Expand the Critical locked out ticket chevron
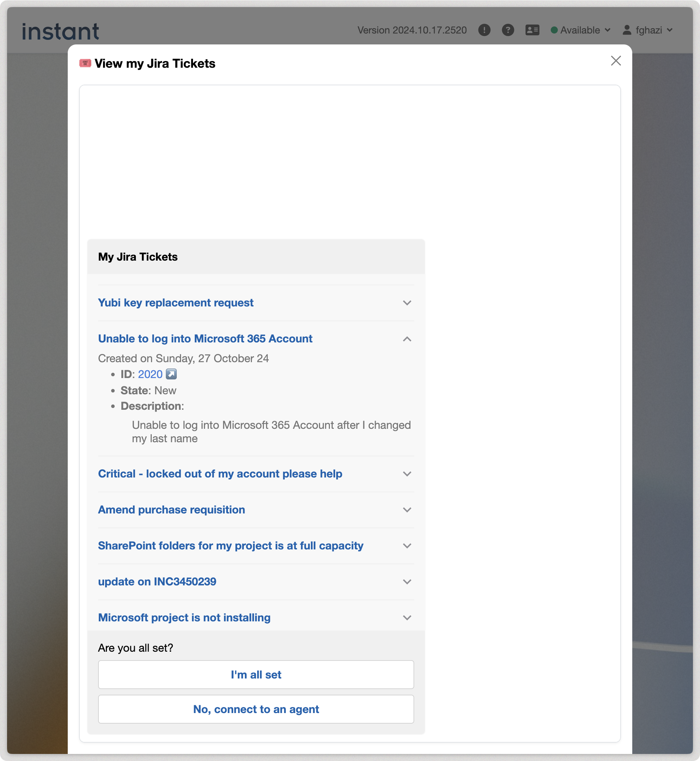The image size is (700, 761). pyautogui.click(x=407, y=474)
